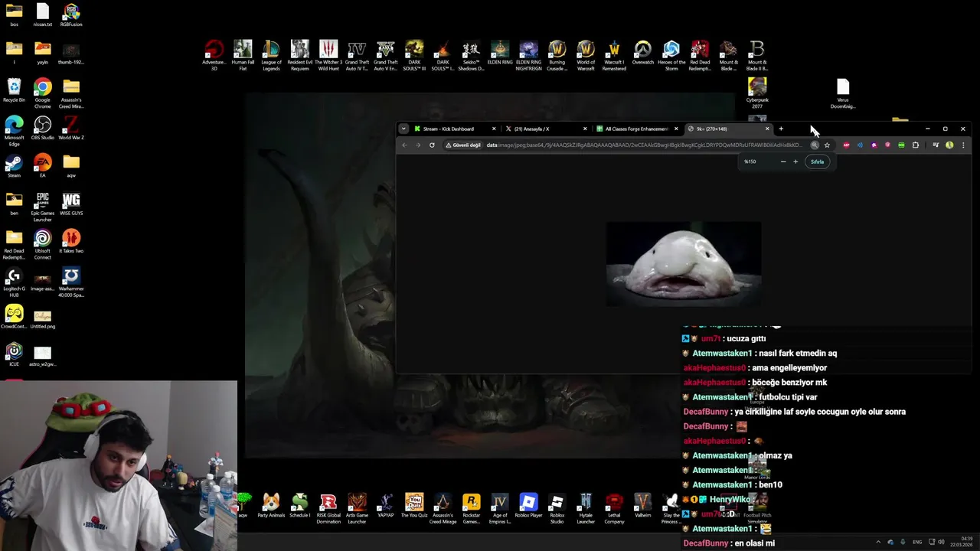Launch Logitech G HUB shortcut
Screen dimensions: 980x551
coord(14,282)
